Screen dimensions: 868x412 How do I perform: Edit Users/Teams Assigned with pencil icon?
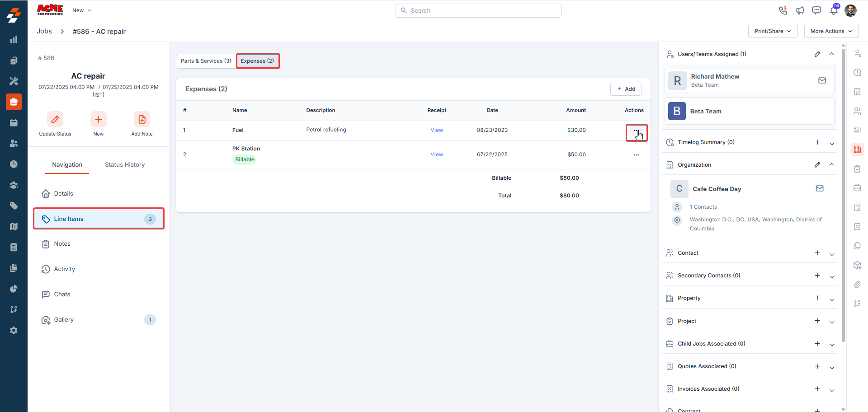(x=817, y=54)
